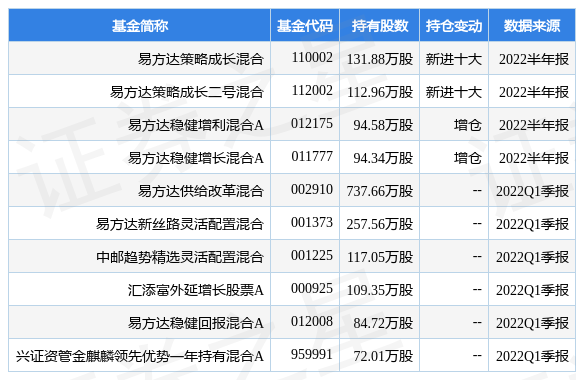Select fund name 中邮趋势精选灵活配置混合
The image size is (576, 380).
click(x=180, y=257)
